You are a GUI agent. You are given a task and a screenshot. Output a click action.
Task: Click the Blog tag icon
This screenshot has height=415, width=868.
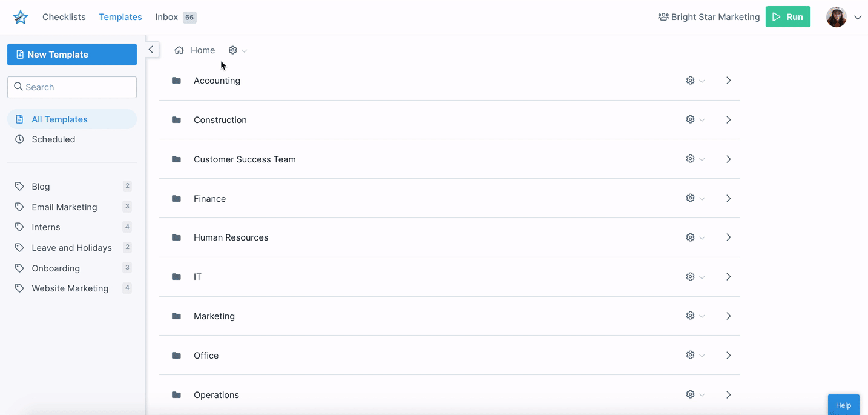19,187
